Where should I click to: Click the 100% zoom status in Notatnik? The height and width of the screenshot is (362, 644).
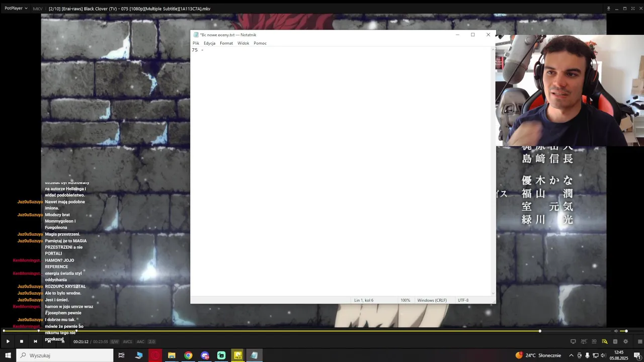pyautogui.click(x=405, y=300)
